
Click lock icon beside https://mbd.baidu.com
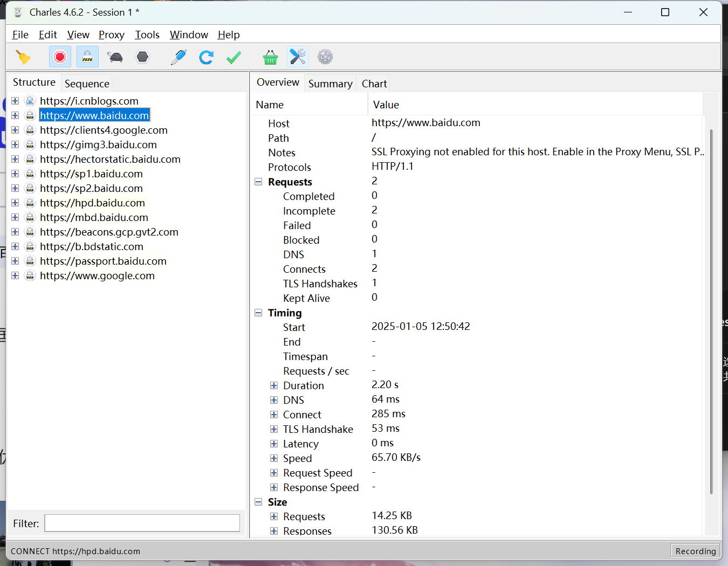[30, 217]
